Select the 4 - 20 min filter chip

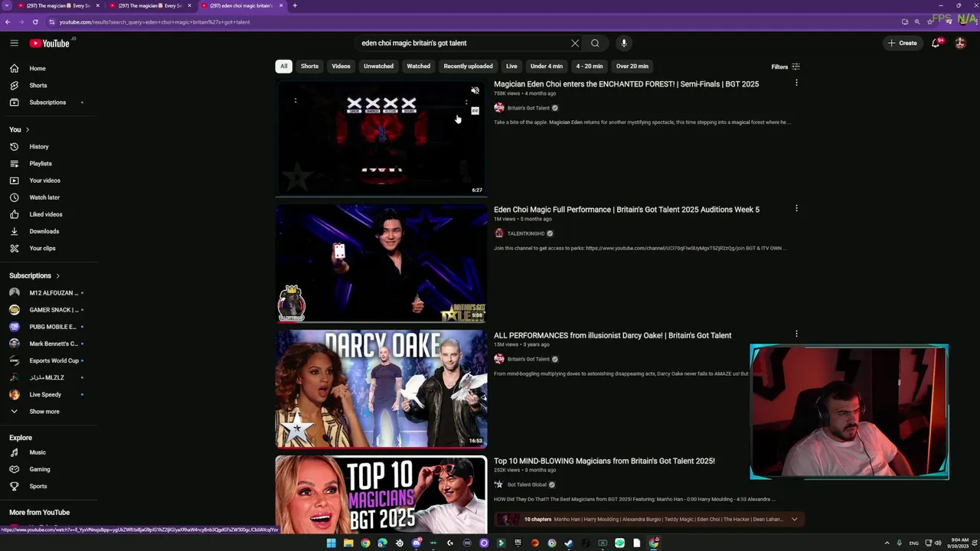point(590,66)
